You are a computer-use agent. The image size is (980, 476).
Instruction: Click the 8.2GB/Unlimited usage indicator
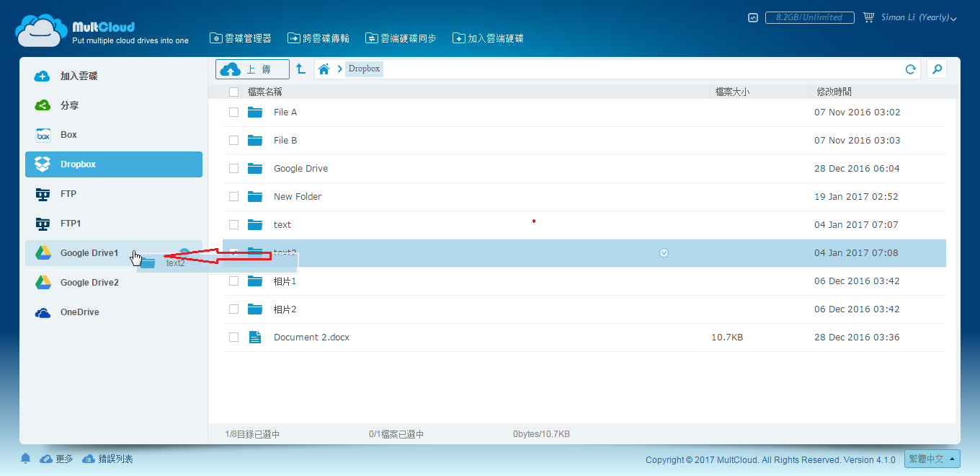click(x=810, y=17)
